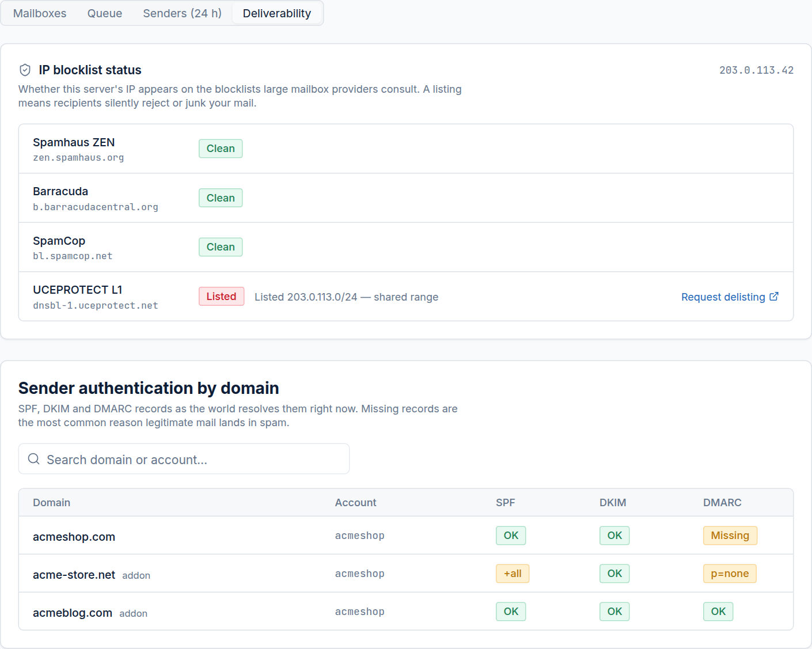The width and height of the screenshot is (812, 649).
Task: Click the Barracuda blocklist name
Action: (x=60, y=191)
